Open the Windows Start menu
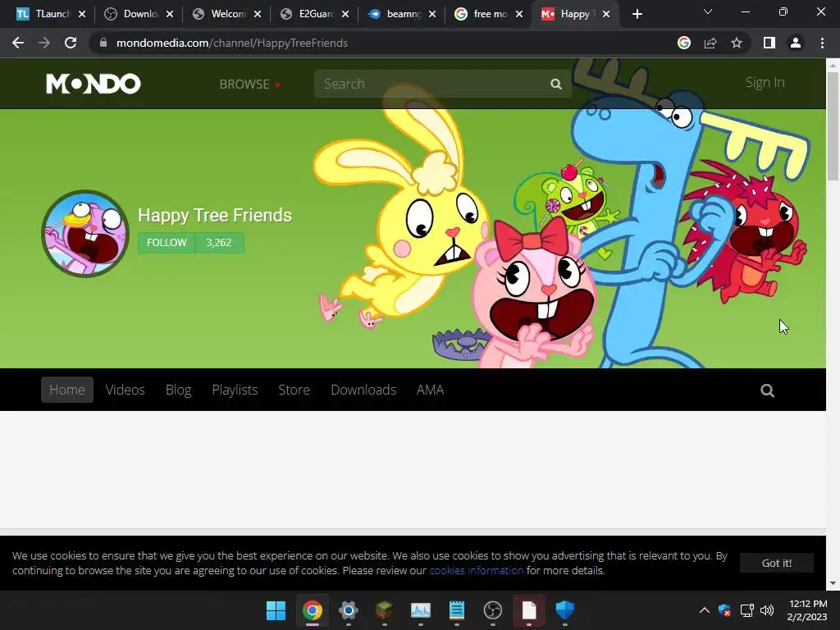 point(276,610)
